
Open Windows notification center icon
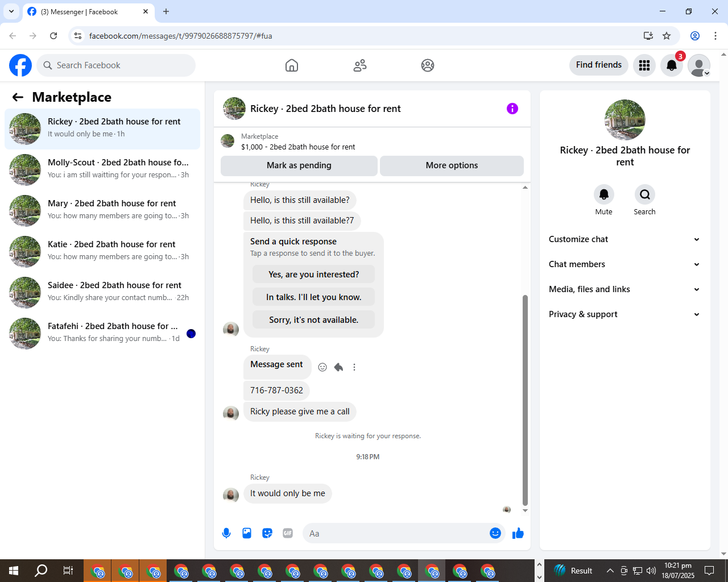tap(709, 571)
